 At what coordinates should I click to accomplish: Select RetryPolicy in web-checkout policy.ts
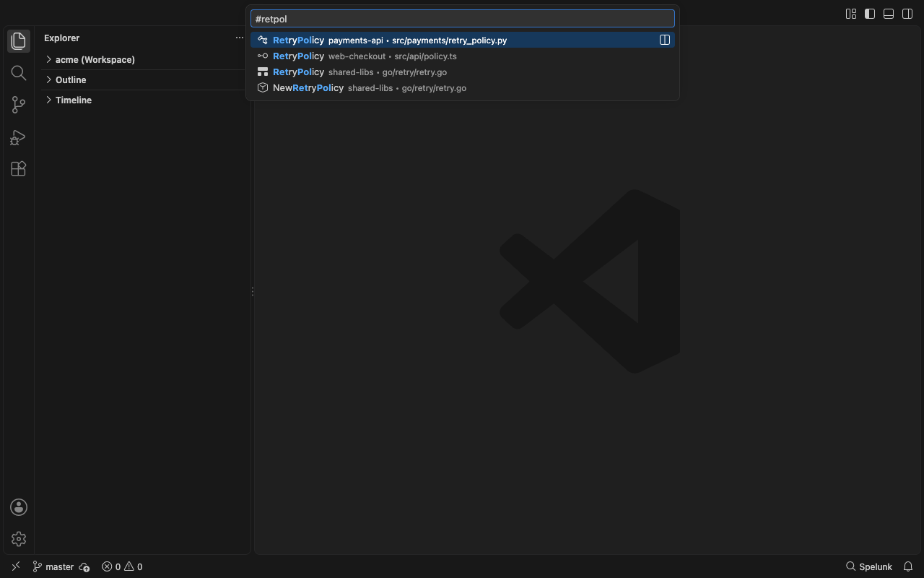point(463,56)
